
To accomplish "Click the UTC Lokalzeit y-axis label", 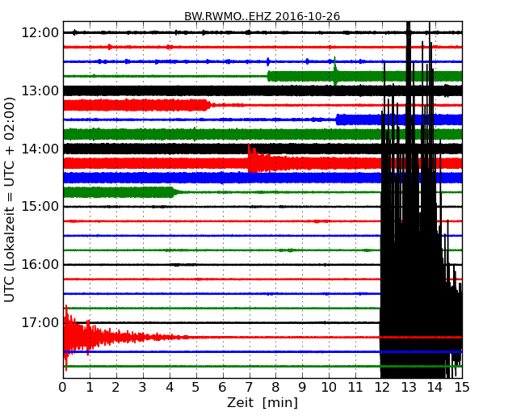I will 10,199.
